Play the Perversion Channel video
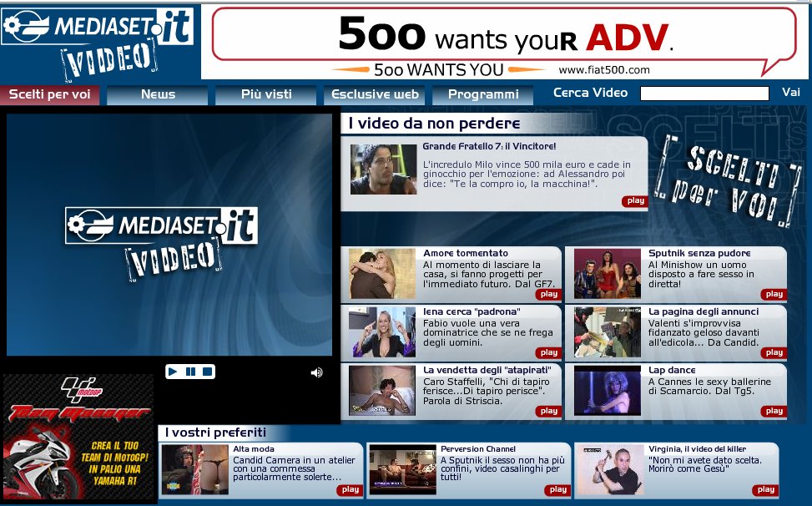This screenshot has height=506, width=812. 557,490
